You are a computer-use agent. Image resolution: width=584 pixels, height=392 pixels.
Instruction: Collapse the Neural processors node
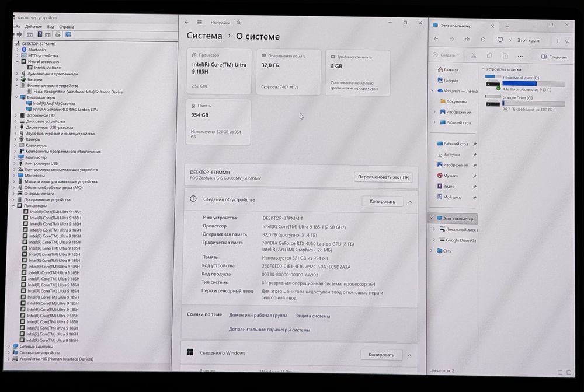(x=17, y=61)
